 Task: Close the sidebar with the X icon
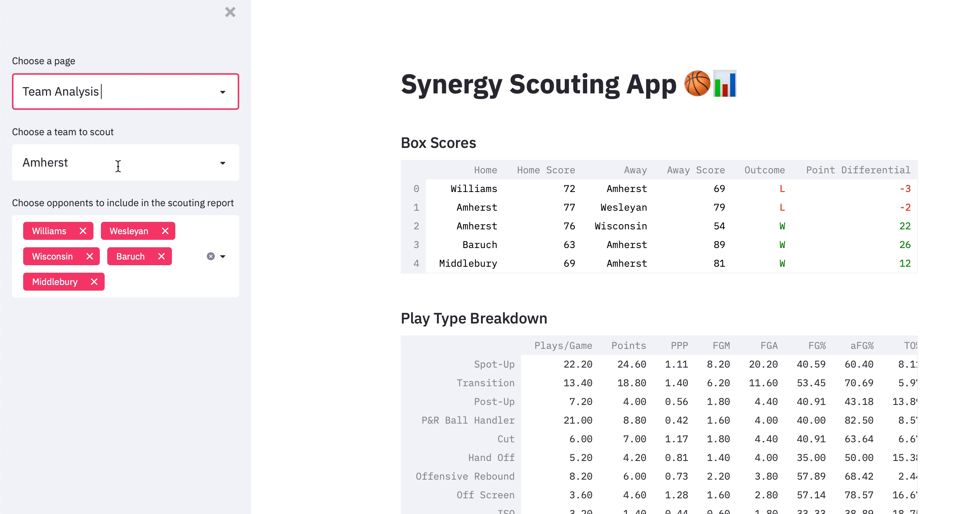tap(230, 12)
